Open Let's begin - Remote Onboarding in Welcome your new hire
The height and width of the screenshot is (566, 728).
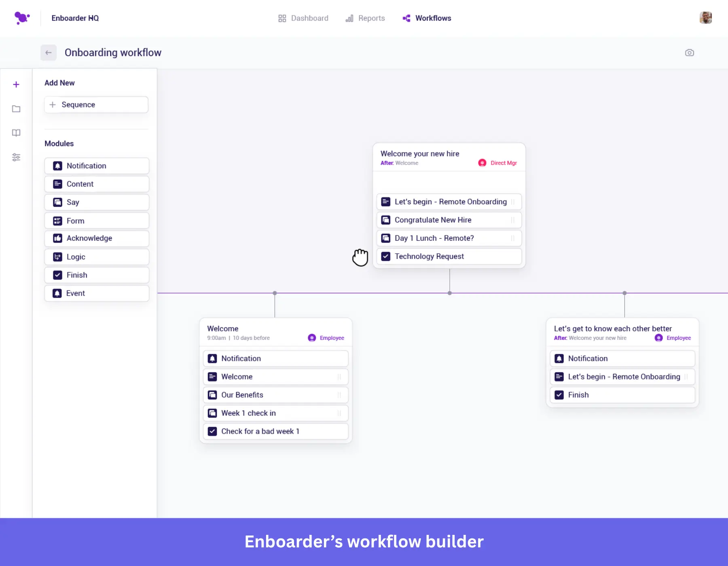point(449,202)
